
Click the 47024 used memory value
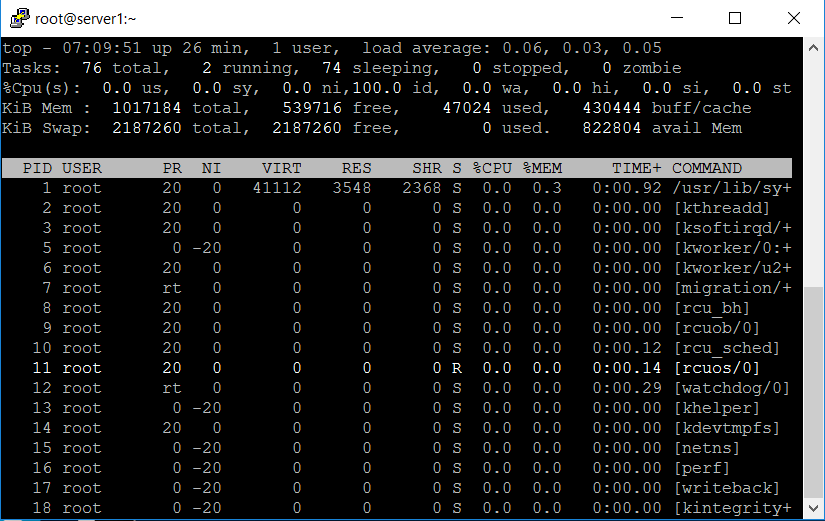[467, 108]
